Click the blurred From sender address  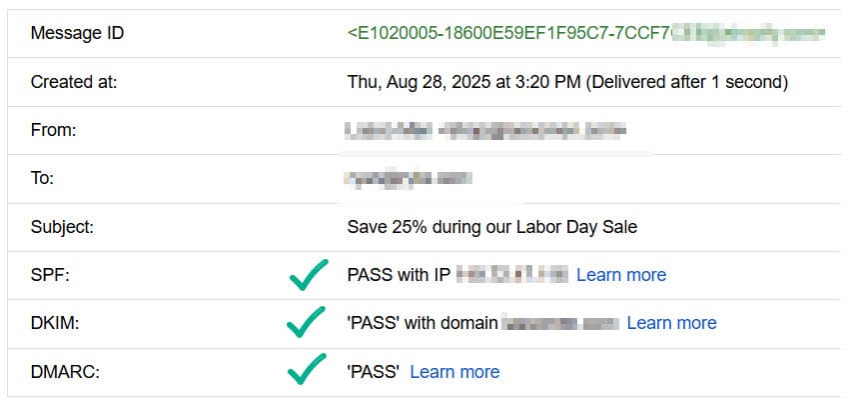[x=484, y=131]
